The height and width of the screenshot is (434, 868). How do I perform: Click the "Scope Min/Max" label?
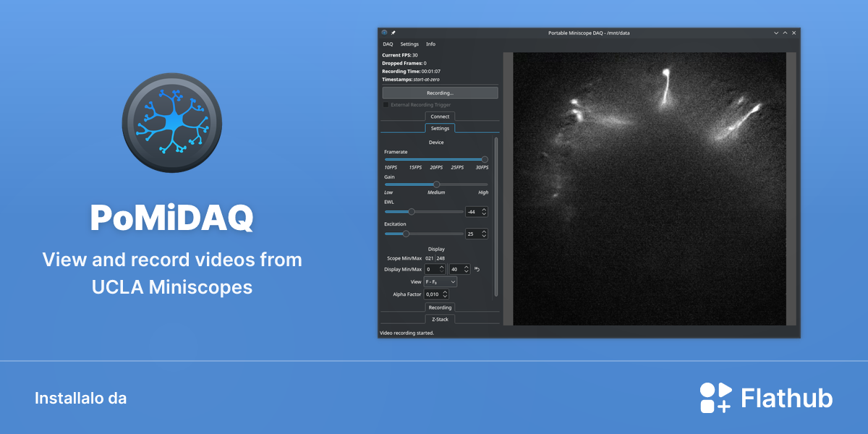coord(404,258)
